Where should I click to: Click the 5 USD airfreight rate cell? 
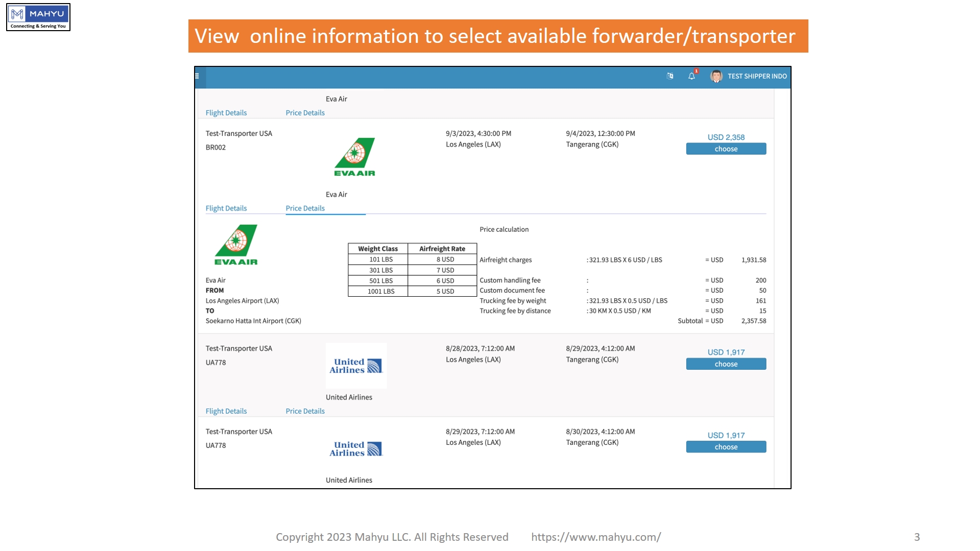(442, 292)
